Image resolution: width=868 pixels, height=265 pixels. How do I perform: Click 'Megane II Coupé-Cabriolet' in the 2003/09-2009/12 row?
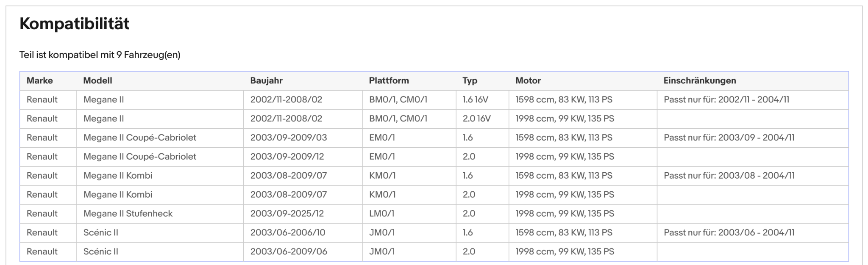(x=140, y=157)
